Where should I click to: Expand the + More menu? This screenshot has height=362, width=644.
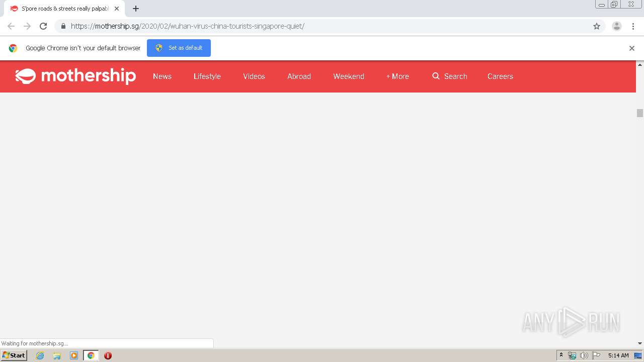click(x=397, y=76)
